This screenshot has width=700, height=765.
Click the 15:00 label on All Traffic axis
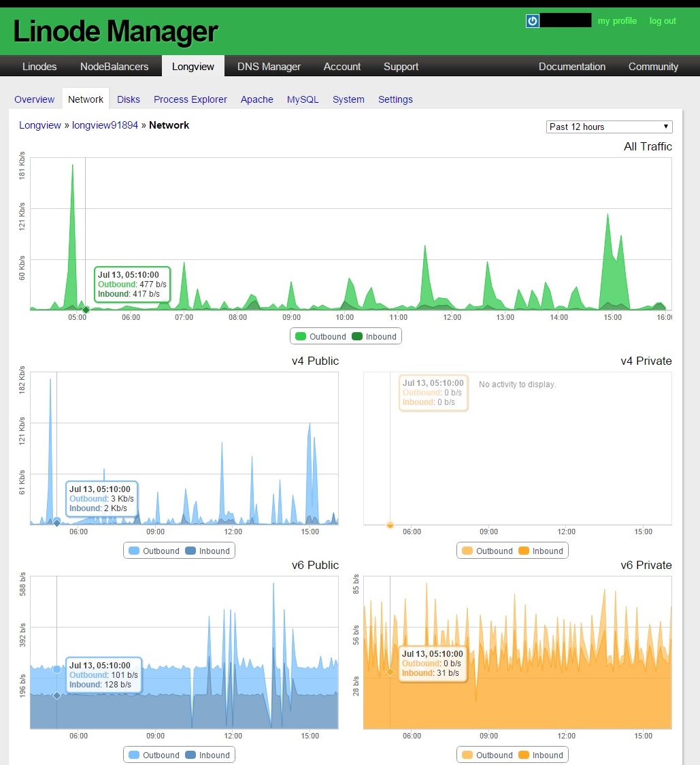coord(613,317)
